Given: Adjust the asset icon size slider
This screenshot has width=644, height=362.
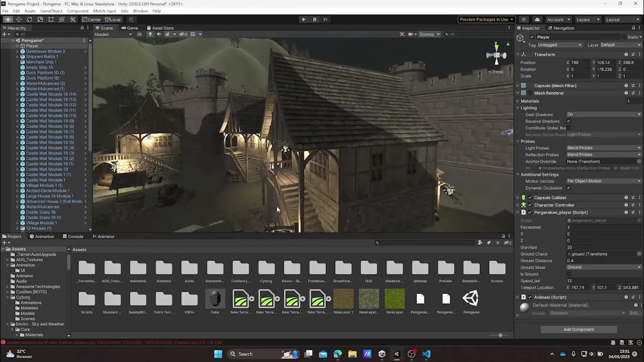Looking at the screenshot, I should point(500,335).
